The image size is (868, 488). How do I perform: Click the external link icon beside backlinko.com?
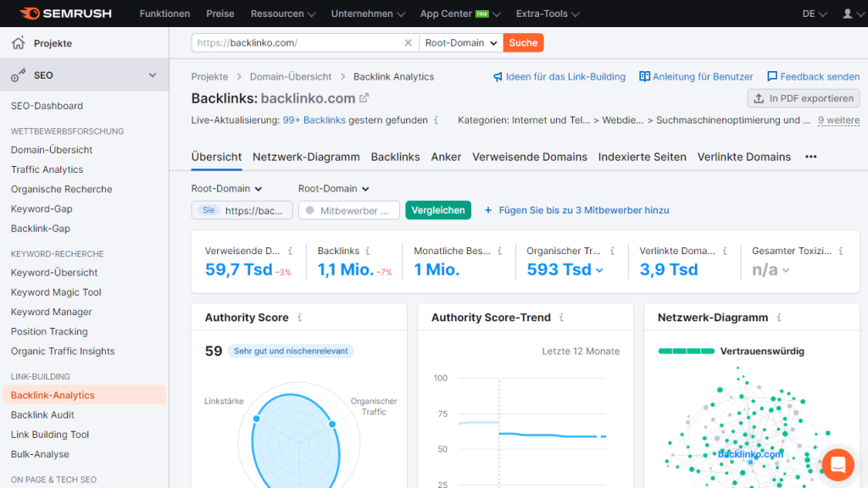click(364, 98)
